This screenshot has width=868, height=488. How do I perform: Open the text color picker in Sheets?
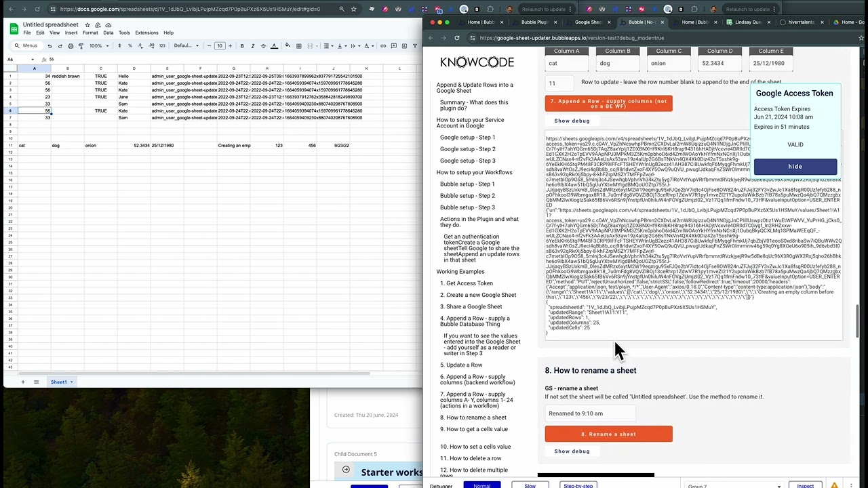pyautogui.click(x=274, y=46)
